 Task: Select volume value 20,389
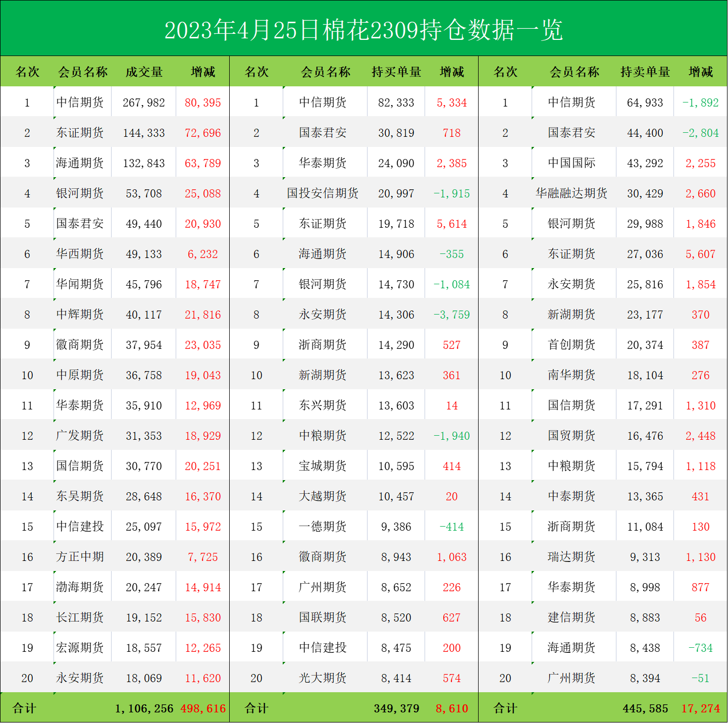(x=144, y=557)
